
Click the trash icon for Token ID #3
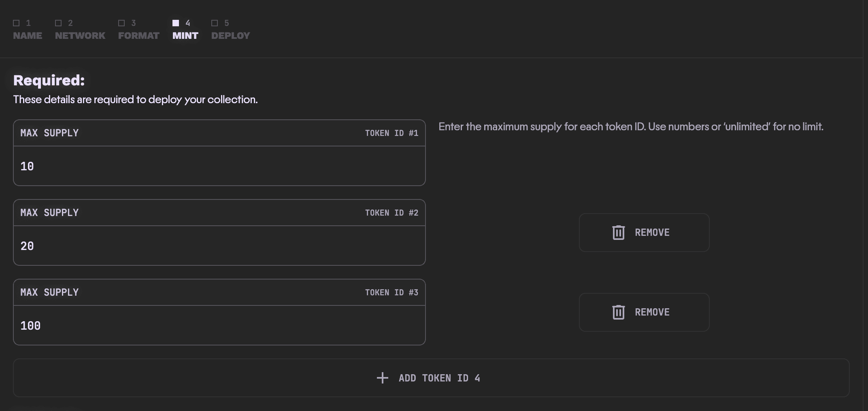(x=618, y=312)
